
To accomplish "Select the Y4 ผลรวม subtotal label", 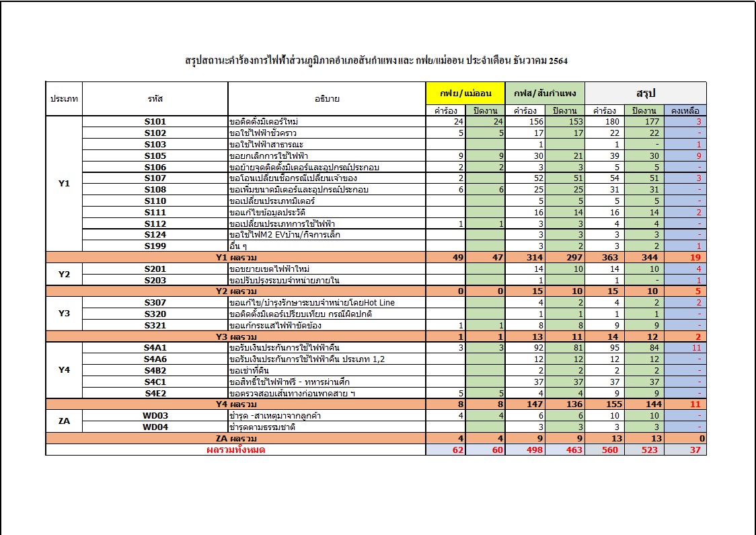I will point(236,404).
